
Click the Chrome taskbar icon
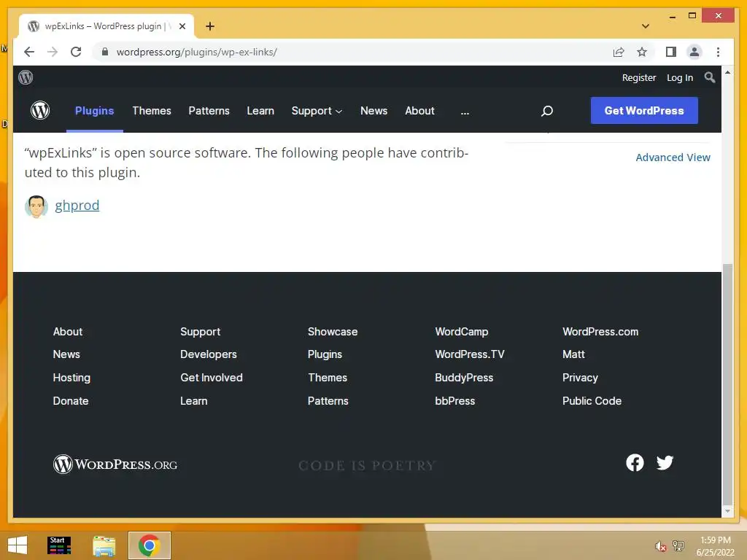coord(149,545)
